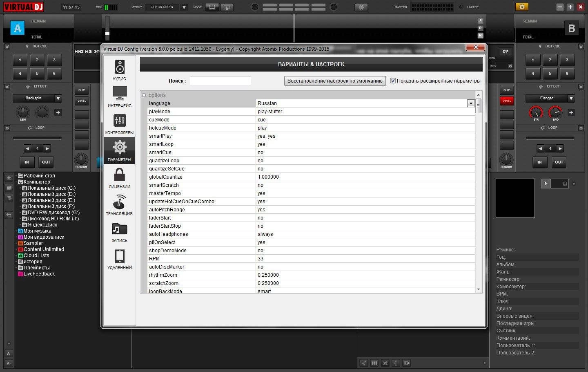Screen dimensions: 588x372
Task: Open Яндекс.Диск folder in browser
Action: click(x=42, y=225)
